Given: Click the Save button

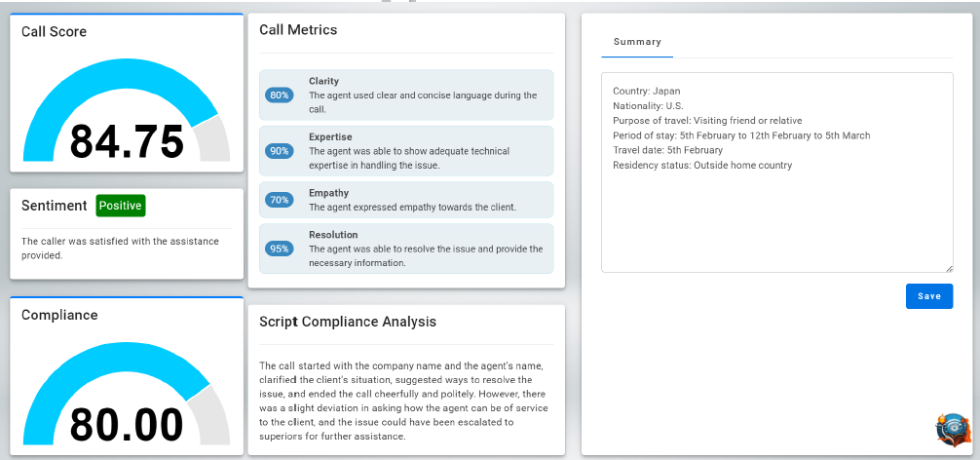Looking at the screenshot, I should (929, 296).
